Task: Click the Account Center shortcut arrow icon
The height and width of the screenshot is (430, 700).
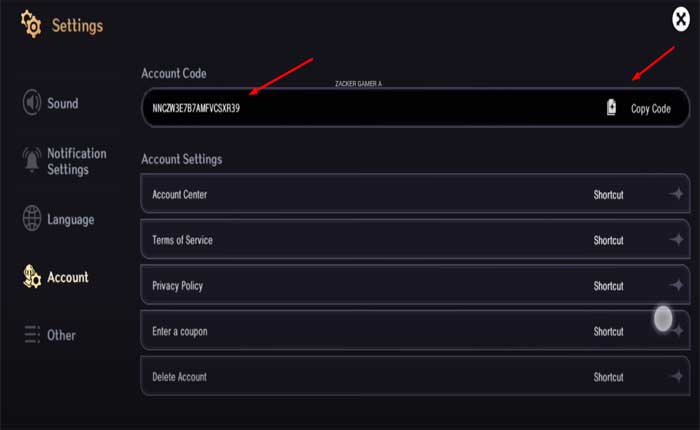Action: pyautogui.click(x=676, y=194)
